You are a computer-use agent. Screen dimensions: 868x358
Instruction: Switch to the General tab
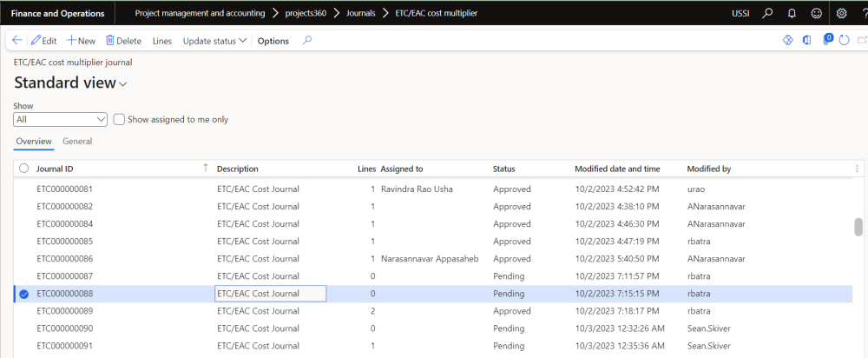(x=77, y=142)
